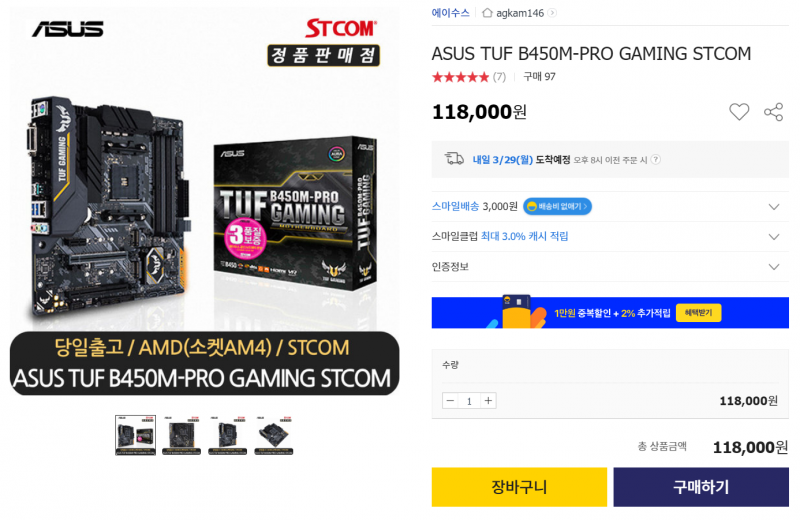Increase quantity with the plus button
This screenshot has width=800, height=520.
[x=488, y=401]
